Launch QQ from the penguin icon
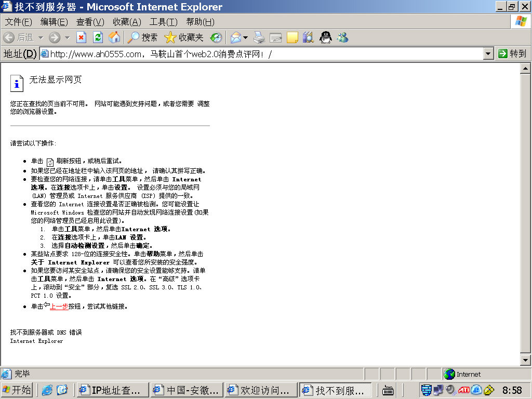This screenshot has height=399, width=532. (x=326, y=37)
